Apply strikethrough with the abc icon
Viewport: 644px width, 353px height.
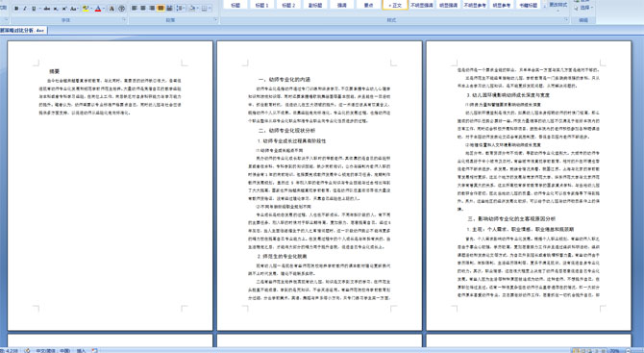(x=47, y=9)
